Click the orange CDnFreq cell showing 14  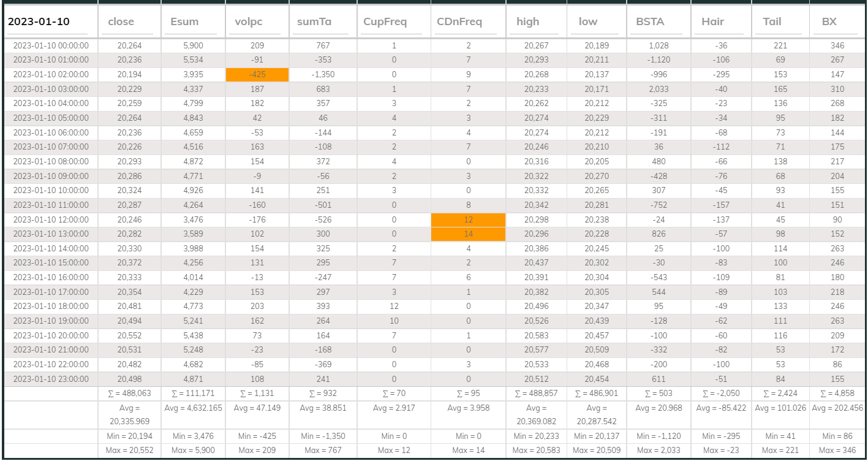click(x=468, y=234)
